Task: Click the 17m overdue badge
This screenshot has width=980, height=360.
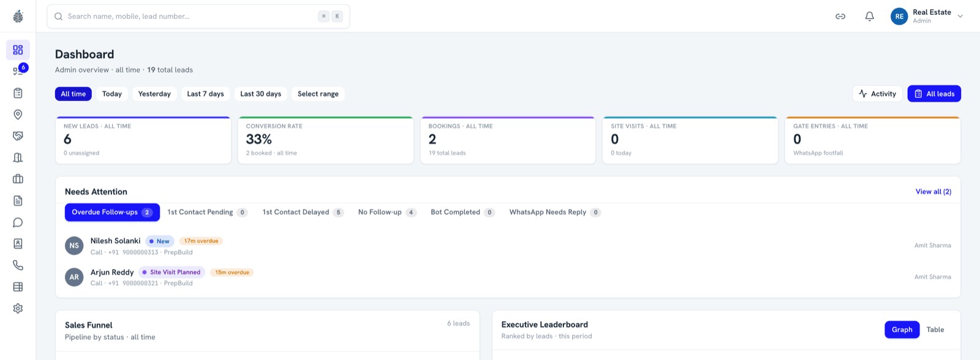Action: [x=201, y=241]
